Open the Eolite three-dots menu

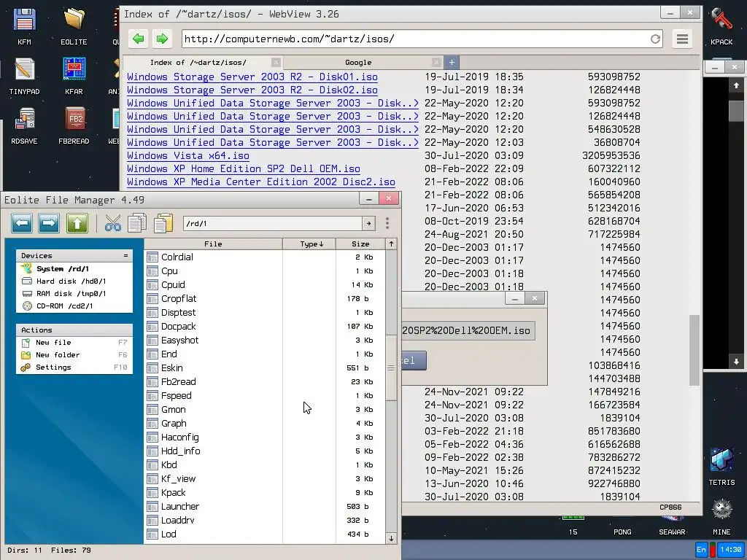click(x=387, y=223)
